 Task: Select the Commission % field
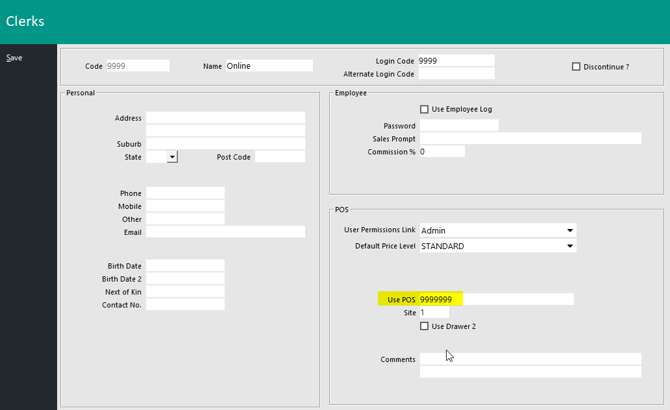[x=440, y=152]
